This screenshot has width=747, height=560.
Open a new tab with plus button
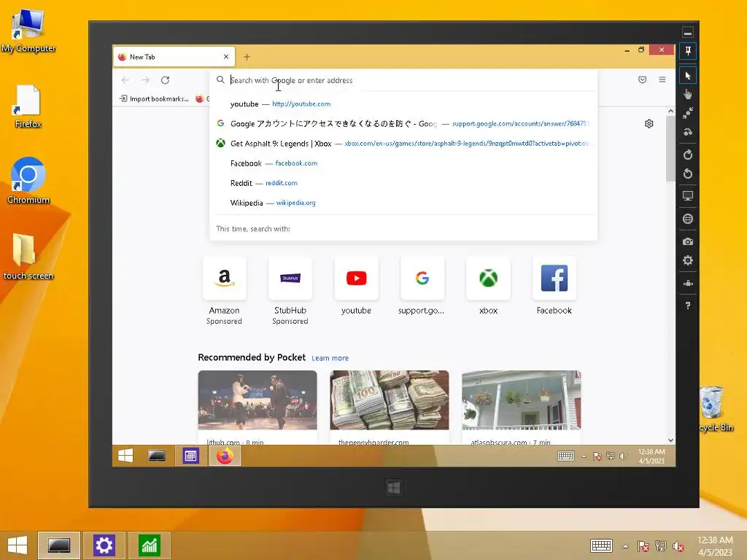pos(247,57)
